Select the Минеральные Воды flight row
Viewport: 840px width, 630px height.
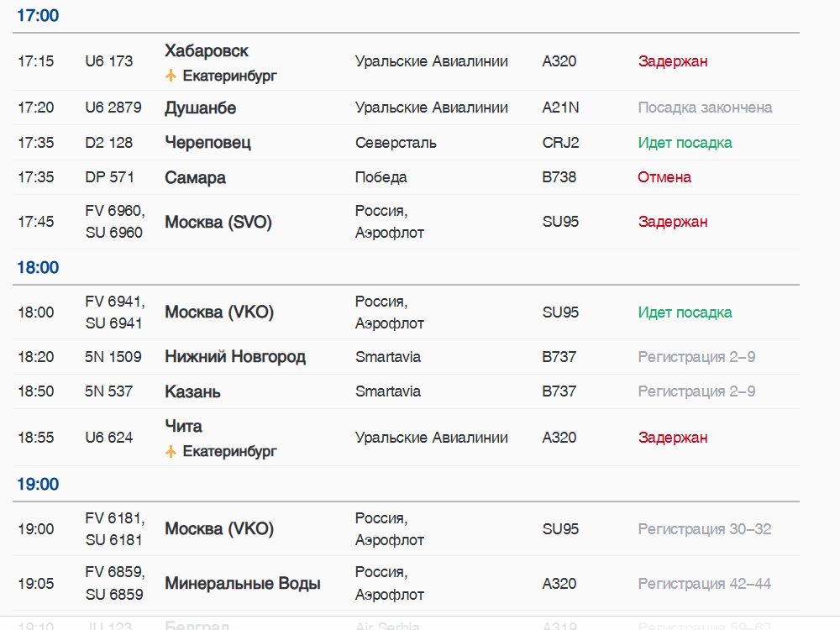pos(406,584)
